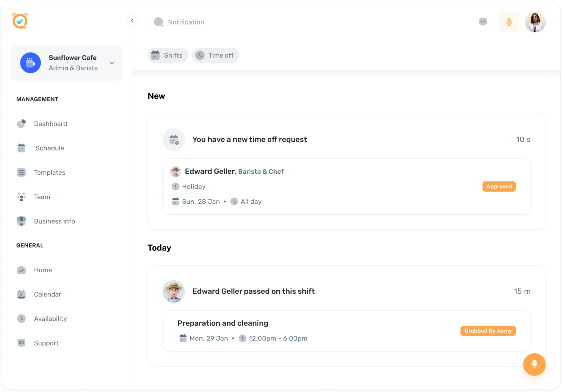The width and height of the screenshot is (562, 392).
Task: Filter notifications by Shifts
Action: [167, 55]
